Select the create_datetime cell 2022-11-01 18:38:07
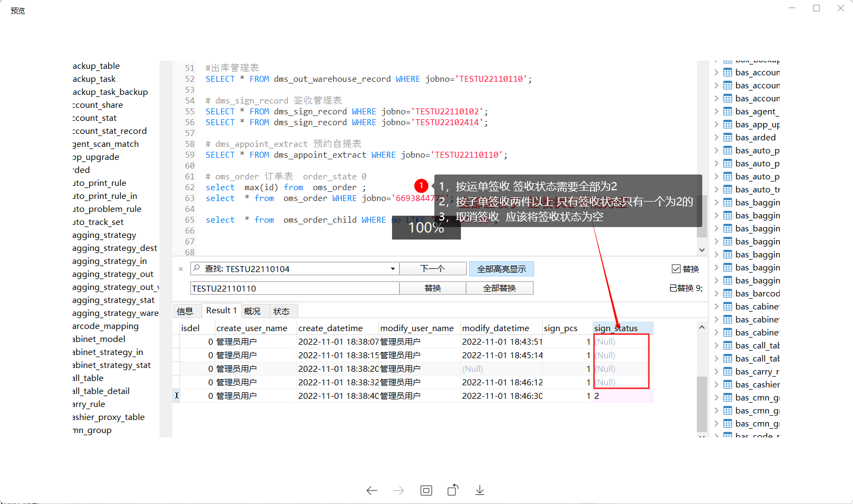853x504 pixels. (x=337, y=341)
